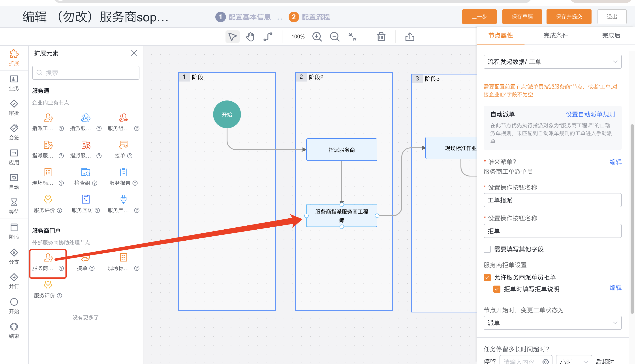Select the 指派服务商 node on canvas
Image resolution: width=635 pixels, height=364 pixels.
click(x=341, y=150)
